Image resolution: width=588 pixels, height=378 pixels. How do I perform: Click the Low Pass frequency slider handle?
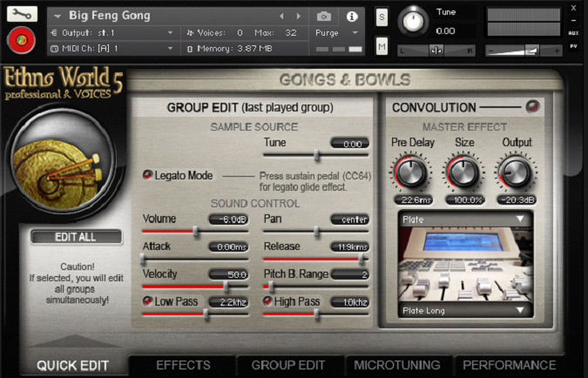click(x=206, y=314)
